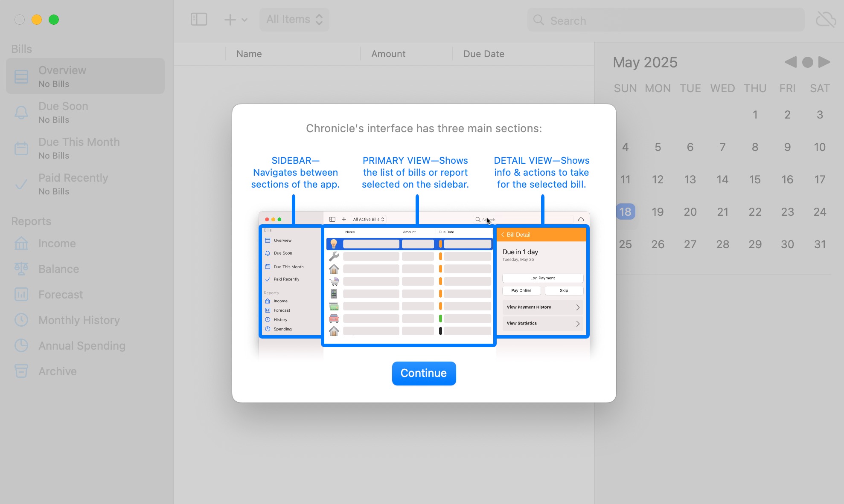Select May 1 in the calendar
The image size is (844, 504).
pyautogui.click(x=755, y=115)
